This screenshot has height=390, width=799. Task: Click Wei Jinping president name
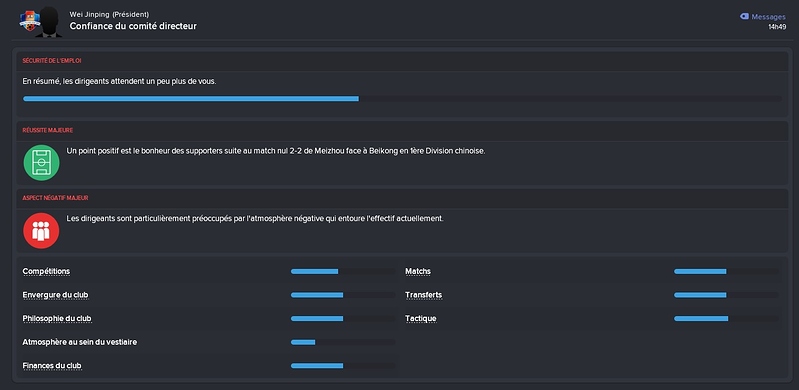pos(90,14)
